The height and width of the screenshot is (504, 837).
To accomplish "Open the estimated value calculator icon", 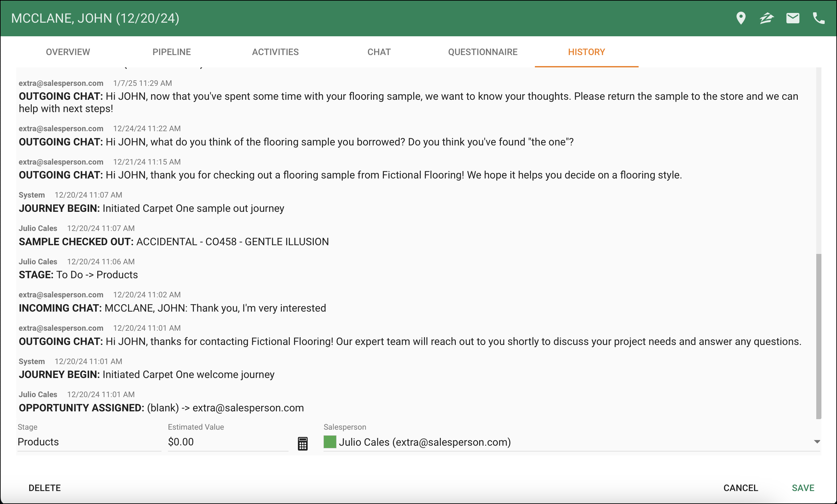I will click(302, 443).
